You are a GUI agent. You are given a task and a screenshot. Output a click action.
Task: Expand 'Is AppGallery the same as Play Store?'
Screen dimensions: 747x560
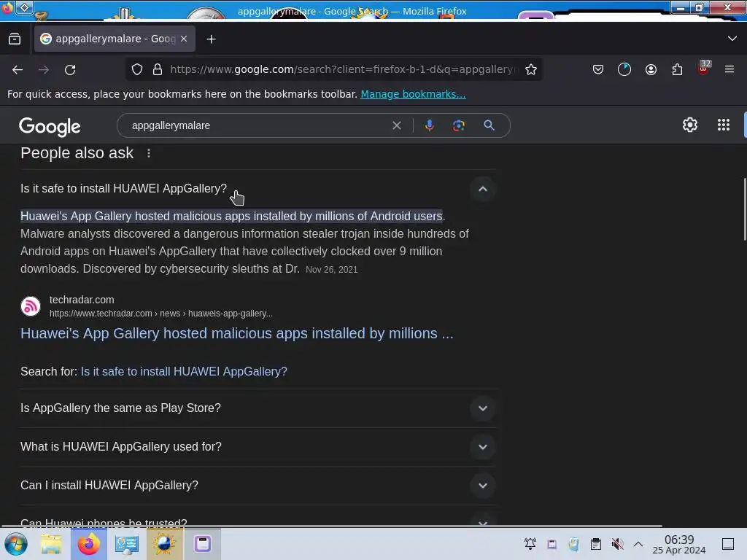pyautogui.click(x=258, y=408)
